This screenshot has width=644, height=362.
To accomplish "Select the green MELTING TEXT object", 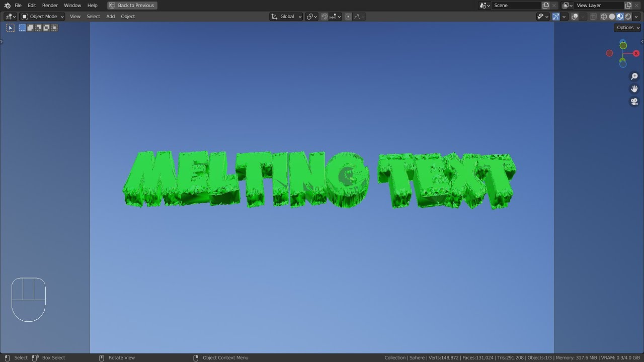I will pos(319,179).
